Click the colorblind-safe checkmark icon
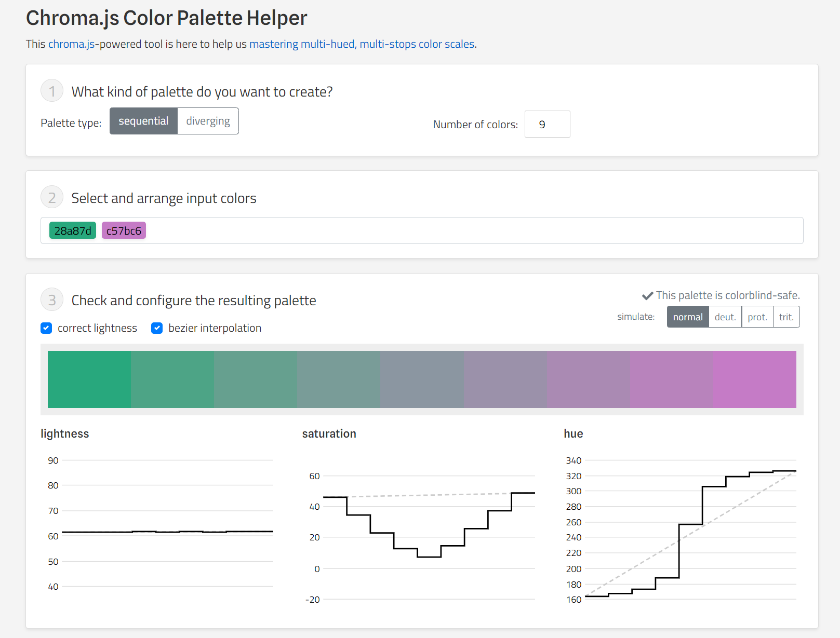The image size is (840, 638). point(647,296)
